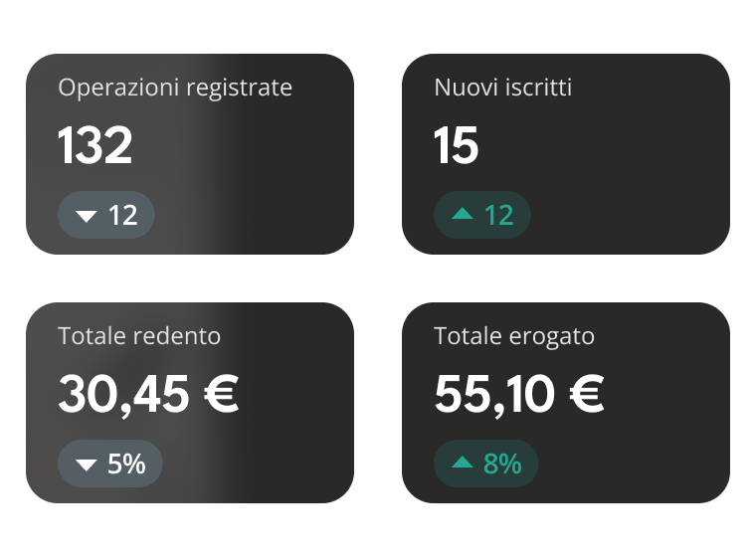Select the green 12 increase badge under 15
Viewport: 756px width, 557px height.
482,215
